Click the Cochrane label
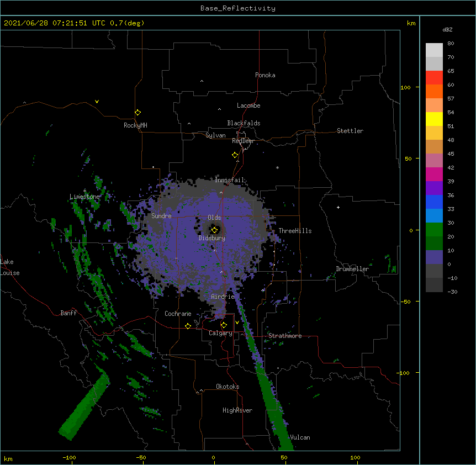 coord(178,314)
